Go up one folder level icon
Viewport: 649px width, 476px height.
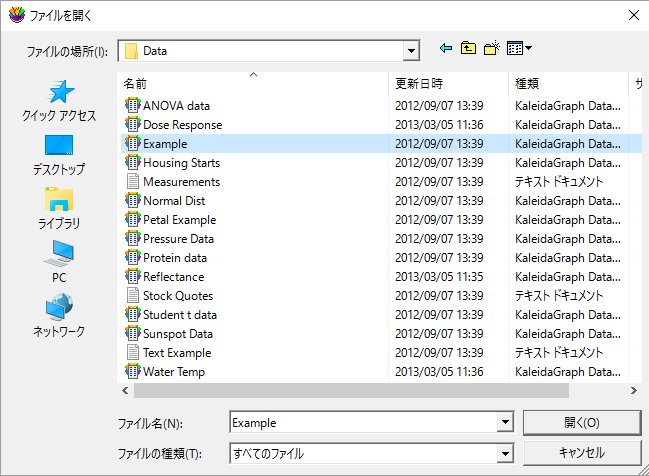click(x=468, y=48)
